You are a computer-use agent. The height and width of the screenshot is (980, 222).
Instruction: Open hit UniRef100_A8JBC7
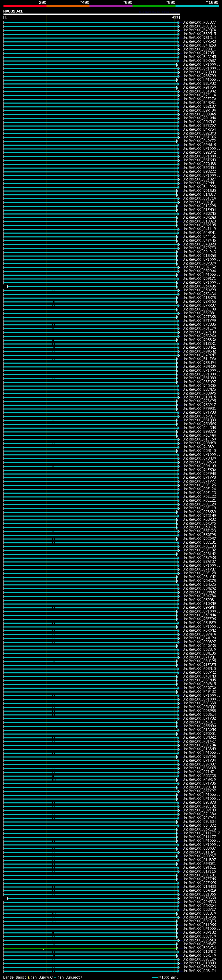199,23
